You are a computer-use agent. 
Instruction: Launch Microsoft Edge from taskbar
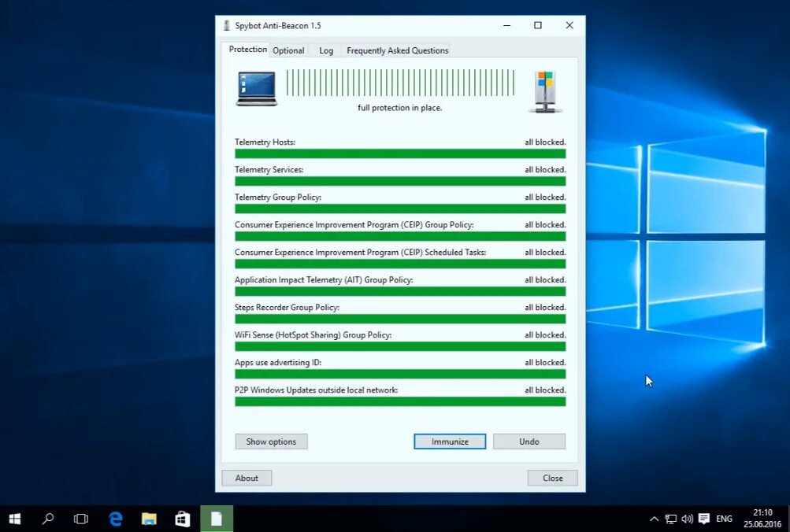pos(115,519)
